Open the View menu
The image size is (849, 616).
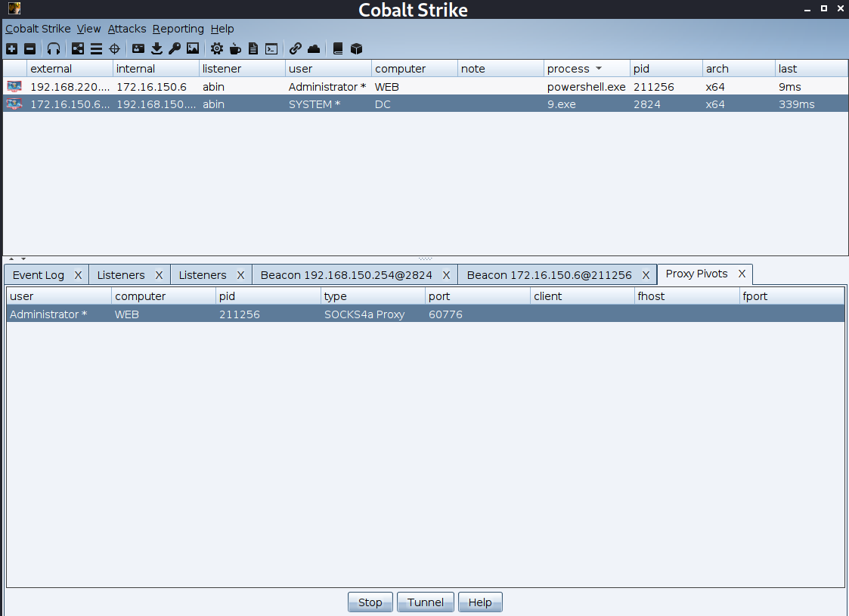[x=88, y=29]
